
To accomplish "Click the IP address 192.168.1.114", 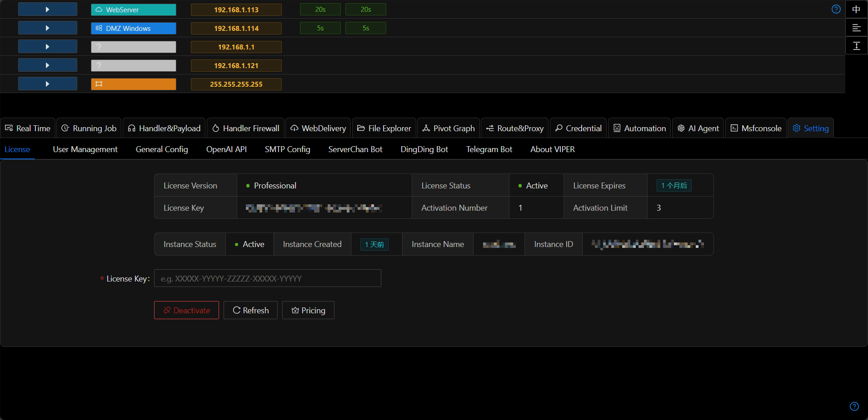I will pos(236,28).
